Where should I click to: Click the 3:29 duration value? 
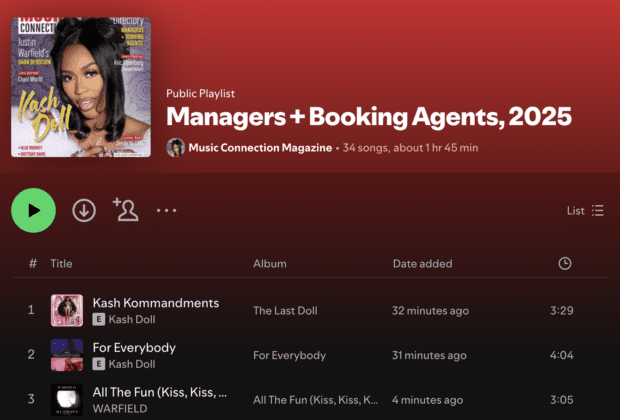[x=561, y=310]
